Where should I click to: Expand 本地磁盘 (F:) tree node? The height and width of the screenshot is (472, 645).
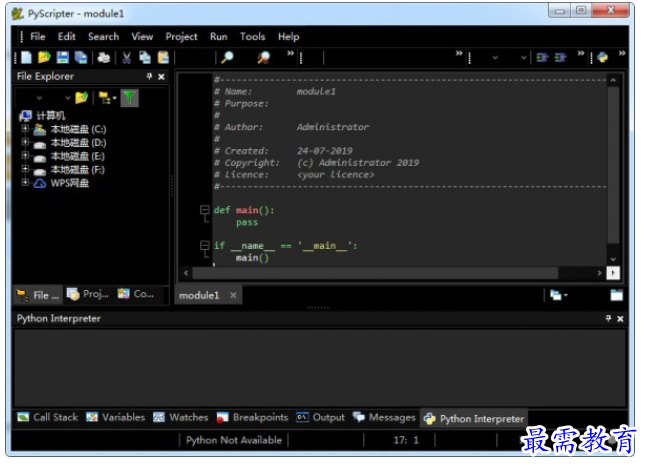[26, 169]
